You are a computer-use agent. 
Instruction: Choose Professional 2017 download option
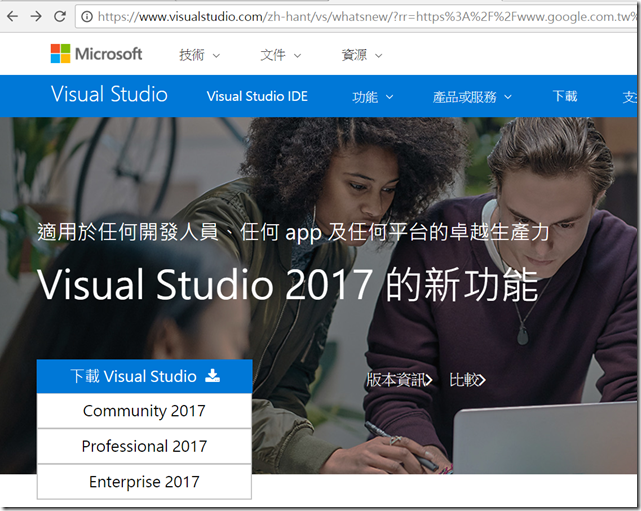coord(144,446)
